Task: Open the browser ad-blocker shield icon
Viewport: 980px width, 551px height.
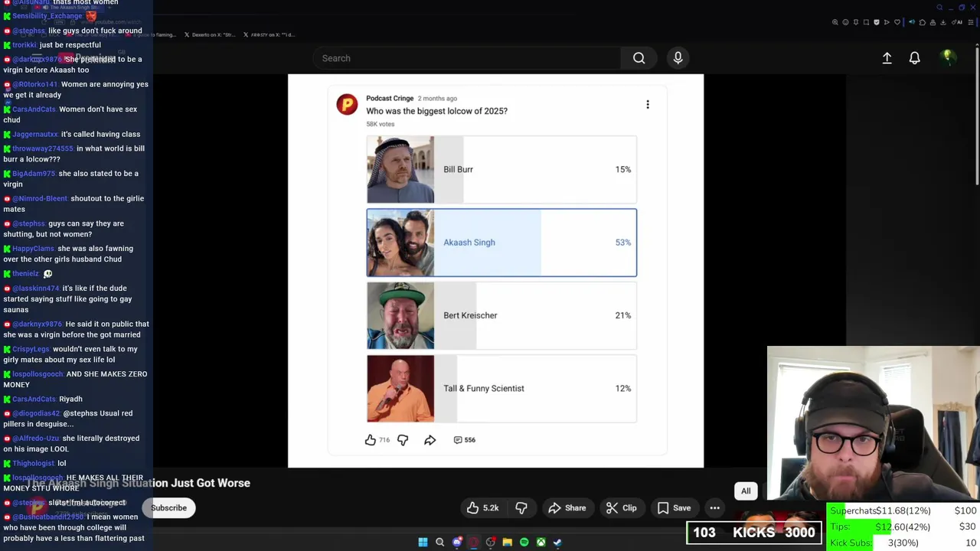Action: pyautogui.click(x=877, y=22)
